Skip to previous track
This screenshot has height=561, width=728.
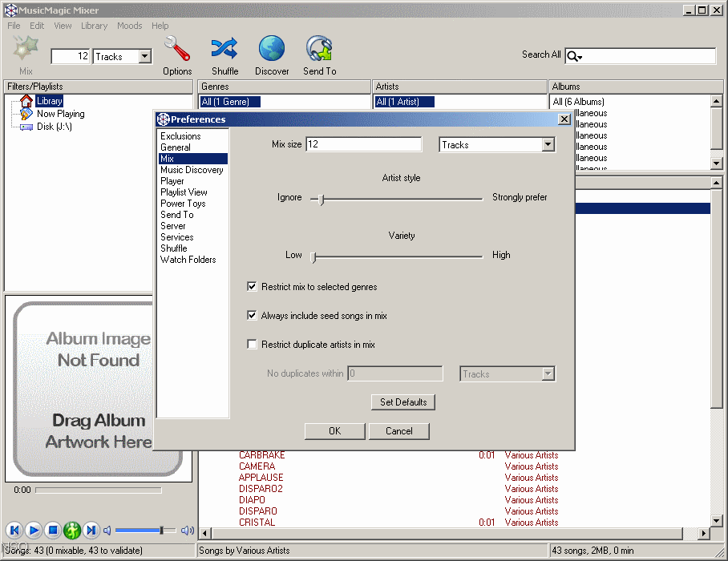(x=15, y=530)
